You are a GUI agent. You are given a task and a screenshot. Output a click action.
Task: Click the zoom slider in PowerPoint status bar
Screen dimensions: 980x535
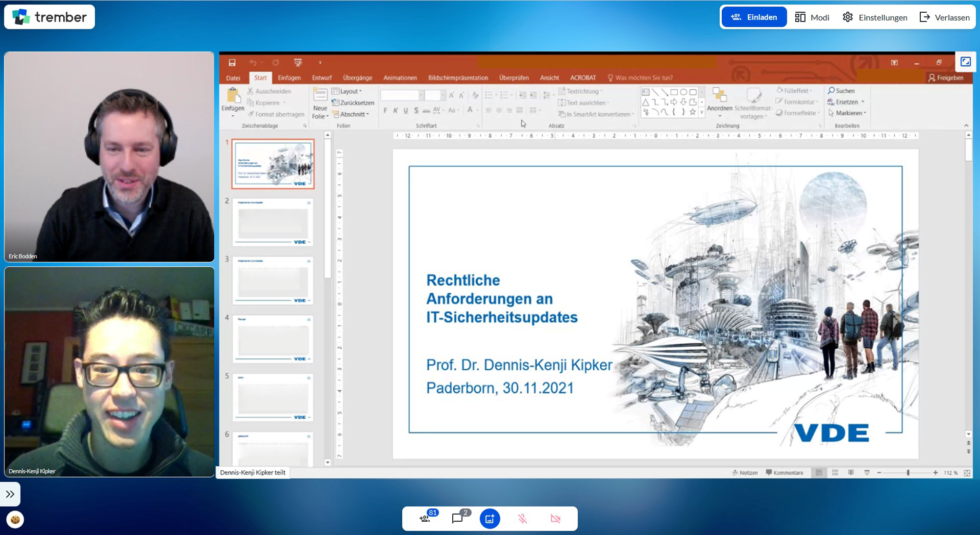(x=907, y=473)
